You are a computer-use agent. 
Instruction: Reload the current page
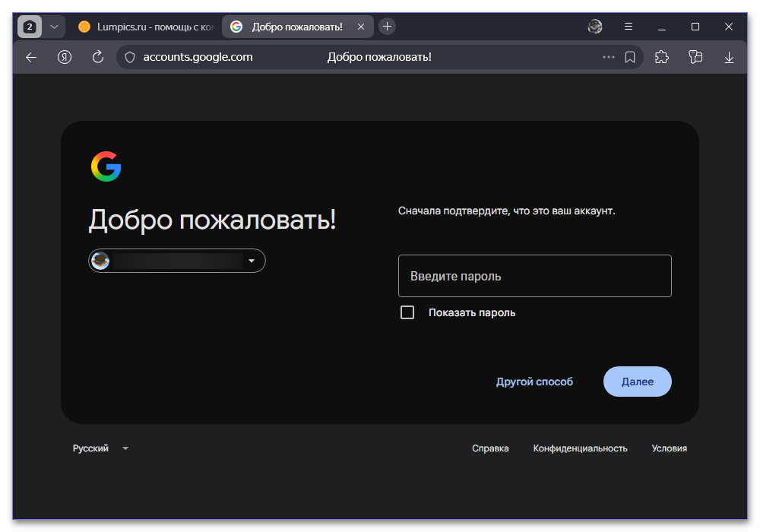click(x=98, y=57)
